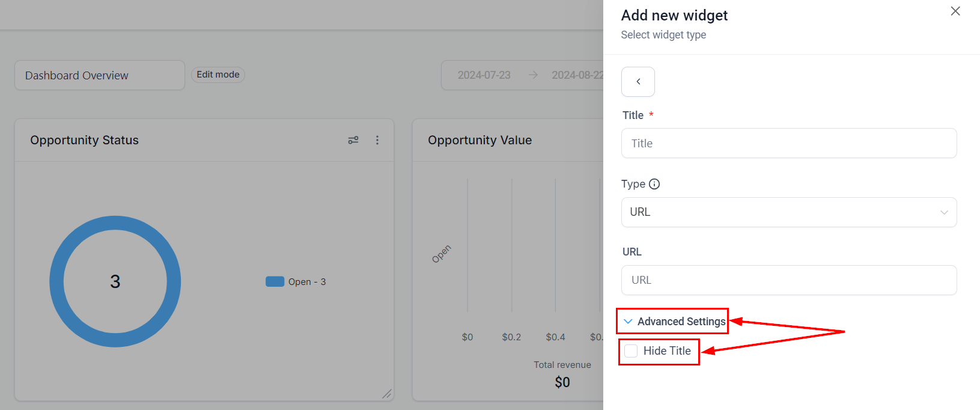Click the back arrow button in widget panel
The width and height of the screenshot is (980, 410).
638,82
